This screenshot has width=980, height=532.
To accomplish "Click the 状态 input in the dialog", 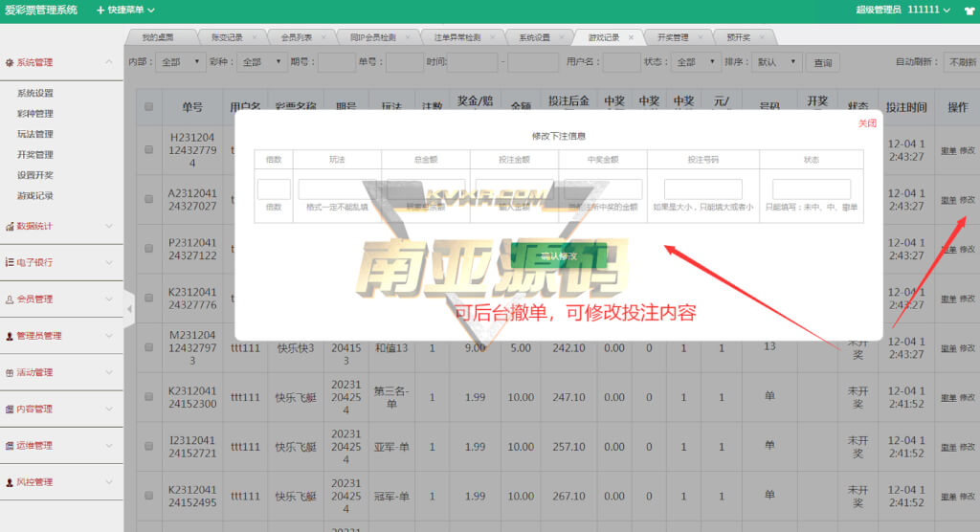I will (x=812, y=188).
